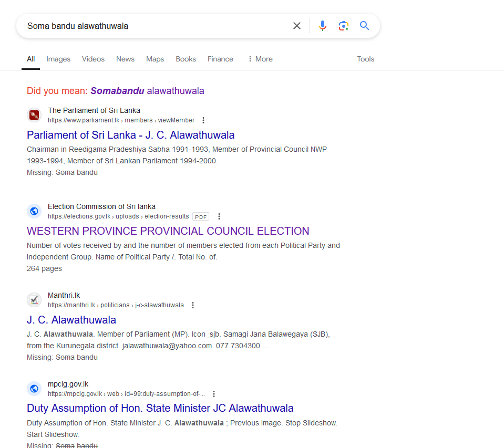Click the Somabandu alawathuwala suggestion link
Viewport: 504px width, 448px height.
(x=147, y=91)
